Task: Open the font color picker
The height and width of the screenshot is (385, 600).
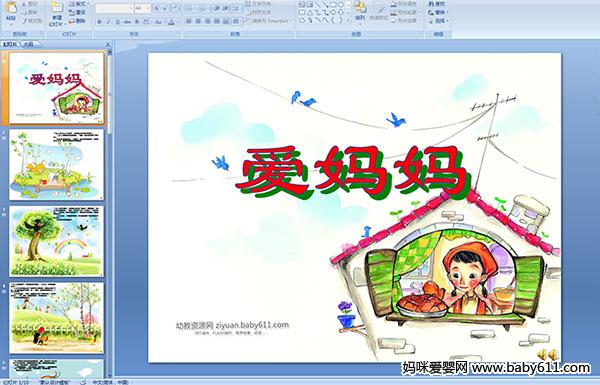Action: (171, 22)
